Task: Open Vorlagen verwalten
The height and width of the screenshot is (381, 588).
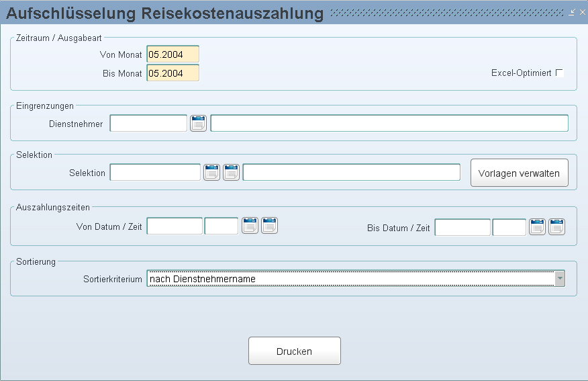Action: (519, 173)
